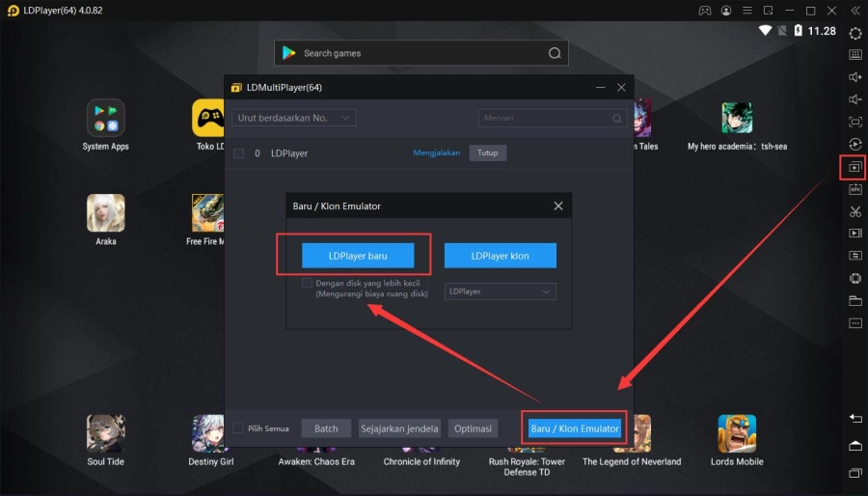Click the LDPlayer baru button
Viewport: 868px width, 496px height.
point(358,256)
